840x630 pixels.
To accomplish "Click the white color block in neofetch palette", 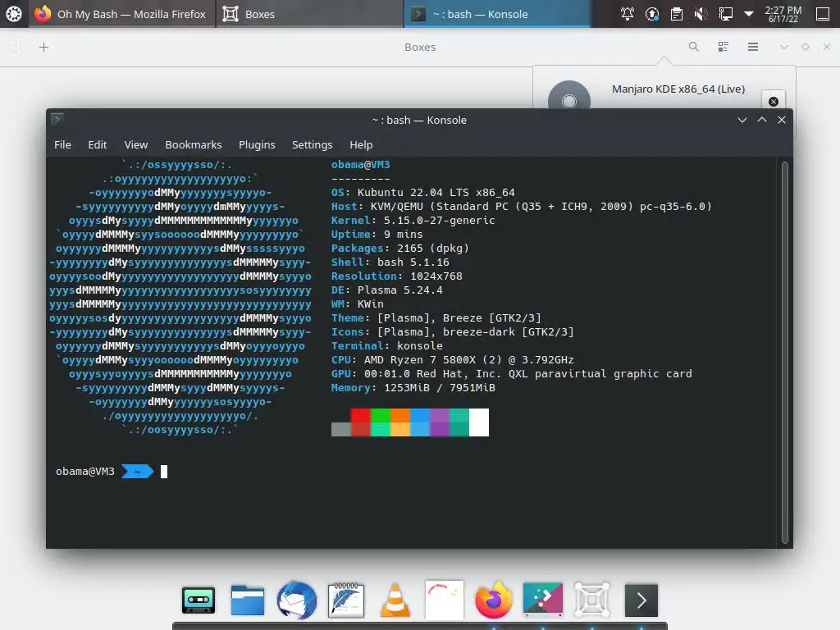I will [x=479, y=422].
